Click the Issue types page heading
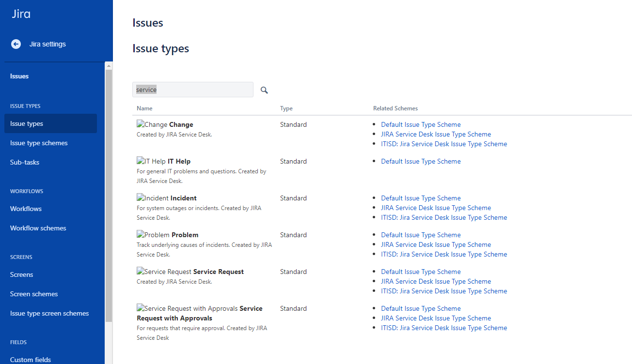Screen dimensions: 632x364 click(160, 48)
